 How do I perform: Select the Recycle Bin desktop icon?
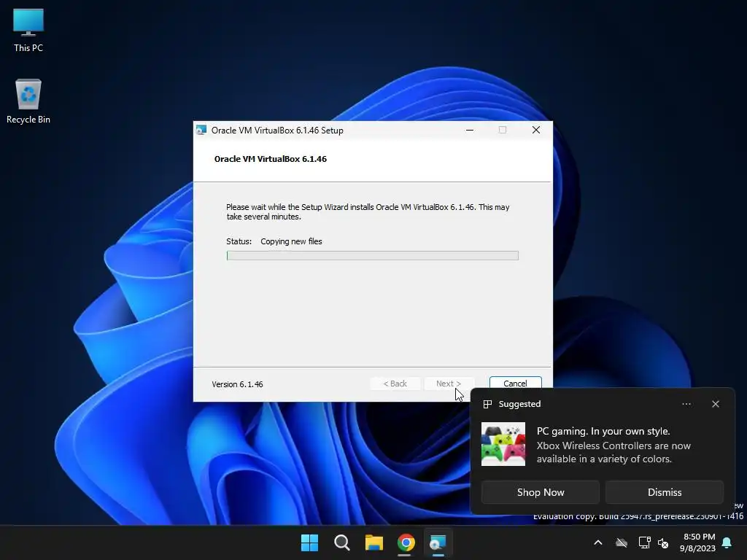pyautogui.click(x=28, y=101)
